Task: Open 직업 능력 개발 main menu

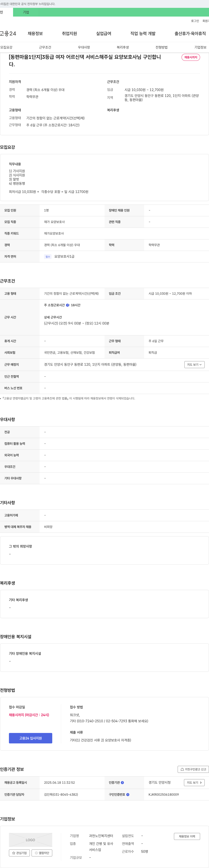Action: point(143,34)
